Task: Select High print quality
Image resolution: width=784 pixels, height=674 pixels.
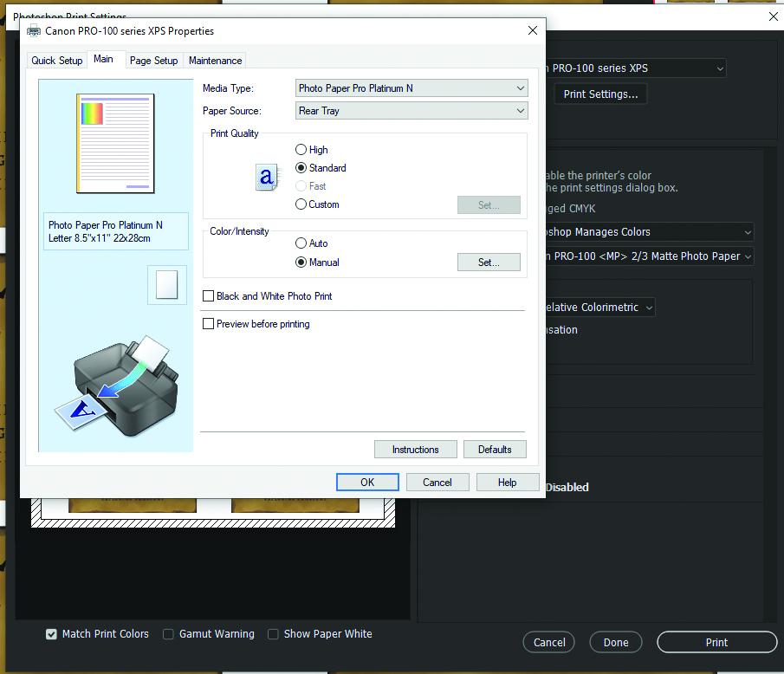Action: coord(301,150)
